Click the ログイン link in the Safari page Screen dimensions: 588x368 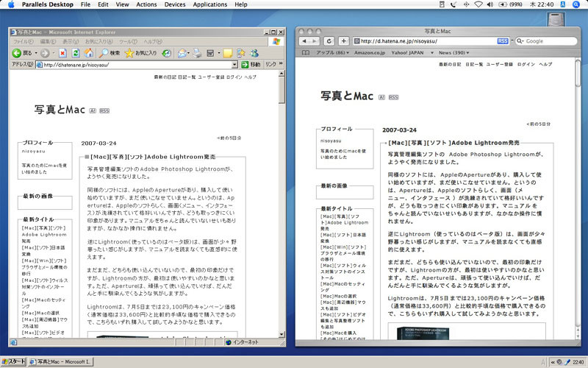click(x=526, y=64)
